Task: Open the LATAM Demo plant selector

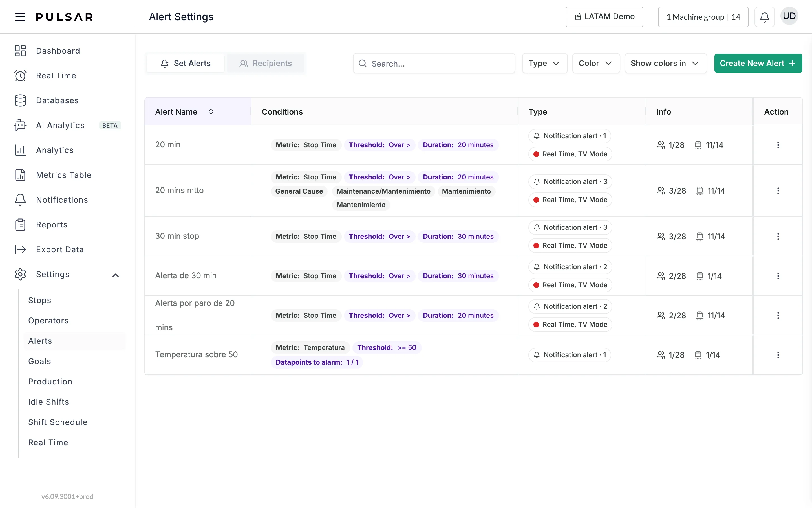Action: (604, 17)
